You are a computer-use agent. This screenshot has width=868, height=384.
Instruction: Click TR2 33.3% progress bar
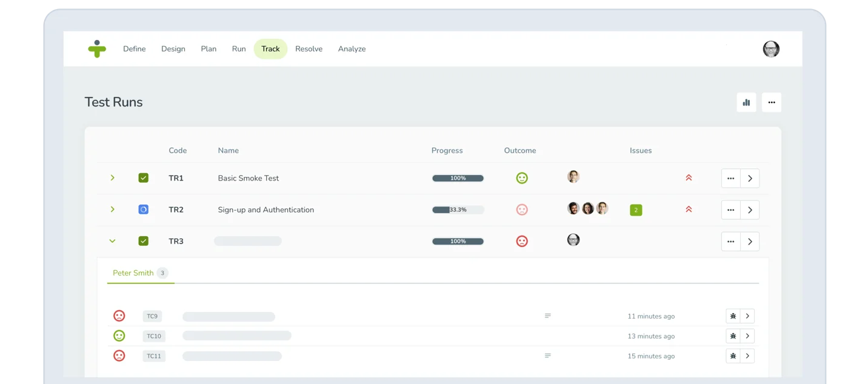458,210
